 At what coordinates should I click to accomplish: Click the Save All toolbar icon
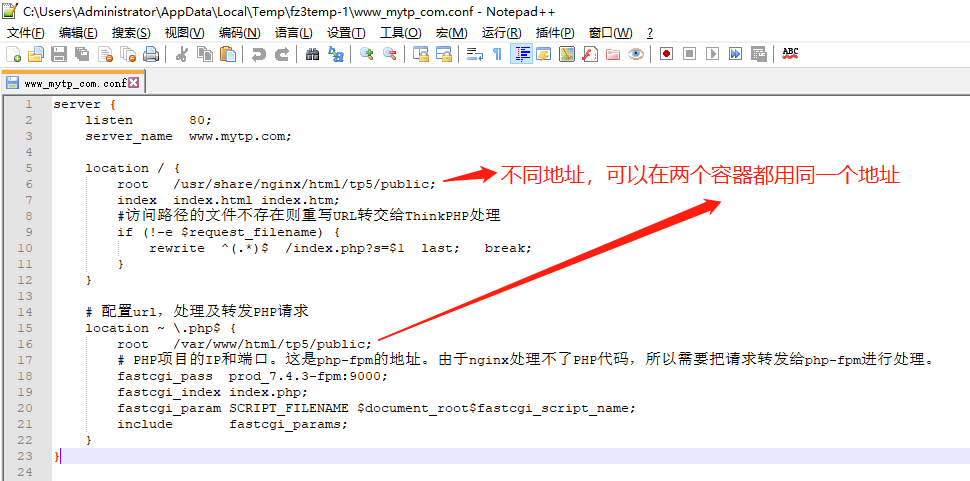click(82, 54)
